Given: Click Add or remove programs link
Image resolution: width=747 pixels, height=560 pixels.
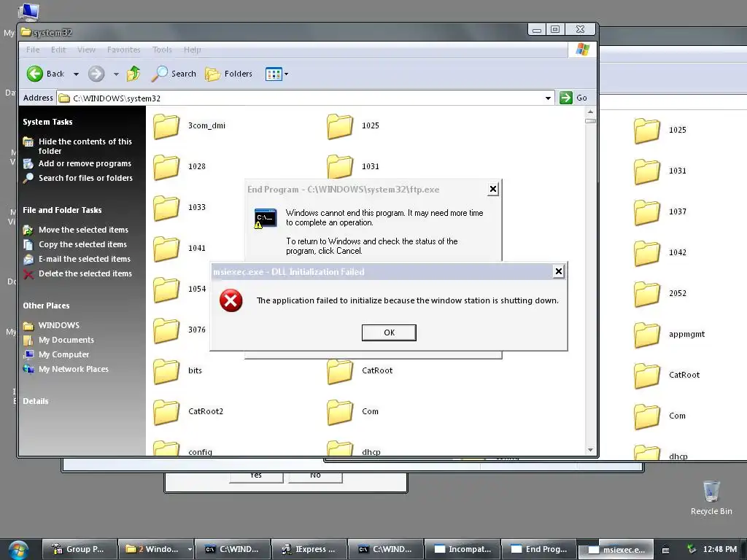Looking at the screenshot, I should click(85, 163).
